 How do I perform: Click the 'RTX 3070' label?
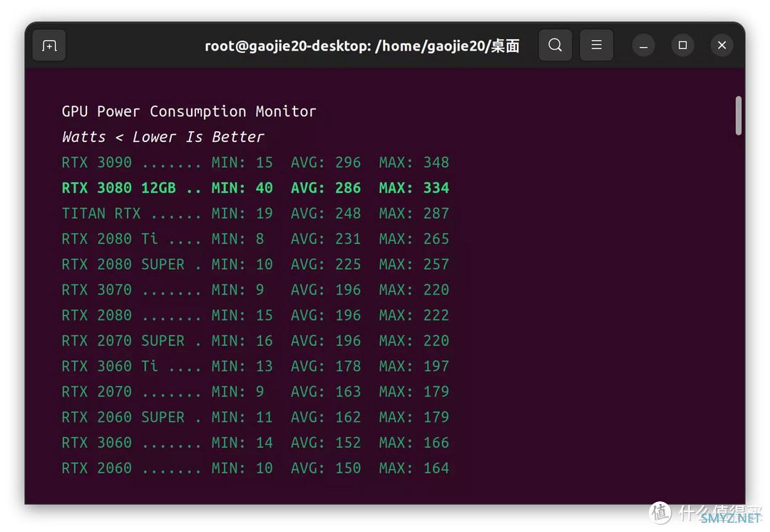pos(97,290)
